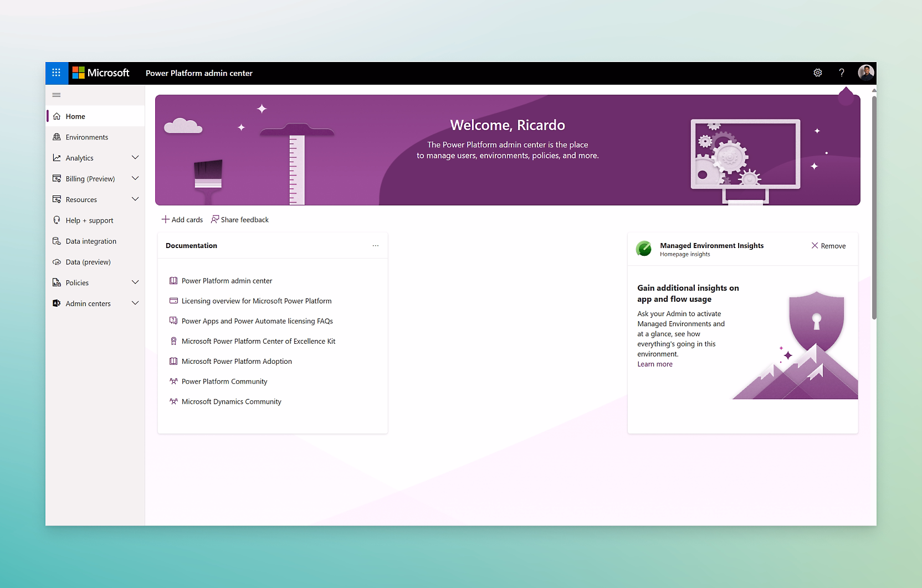Click the settings gear in the top bar
Screen dimensions: 922x588
coord(817,73)
